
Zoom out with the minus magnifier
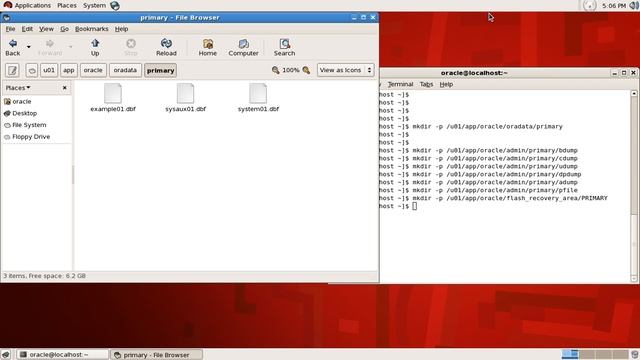[276, 70]
